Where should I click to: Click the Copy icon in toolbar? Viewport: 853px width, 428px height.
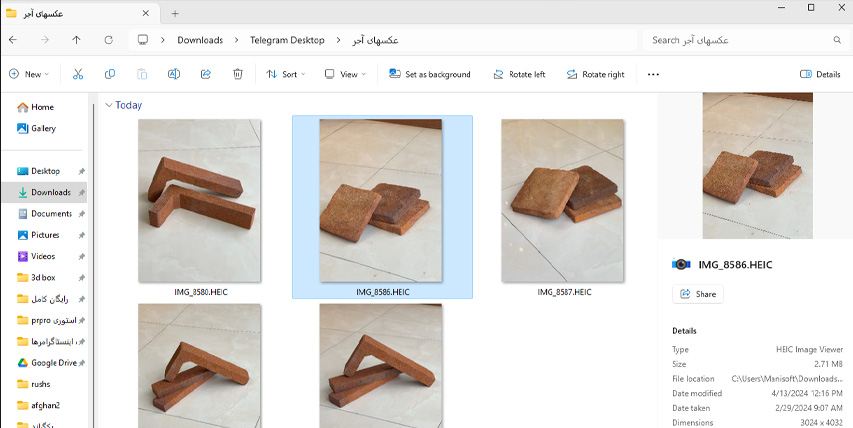pyautogui.click(x=110, y=74)
